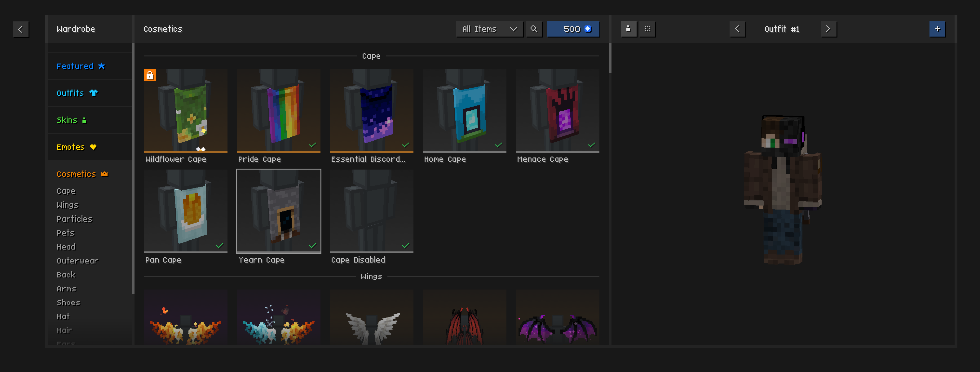The height and width of the screenshot is (372, 980).
Task: Click the lock icon on Wildflower Cape
Action: [x=150, y=75]
